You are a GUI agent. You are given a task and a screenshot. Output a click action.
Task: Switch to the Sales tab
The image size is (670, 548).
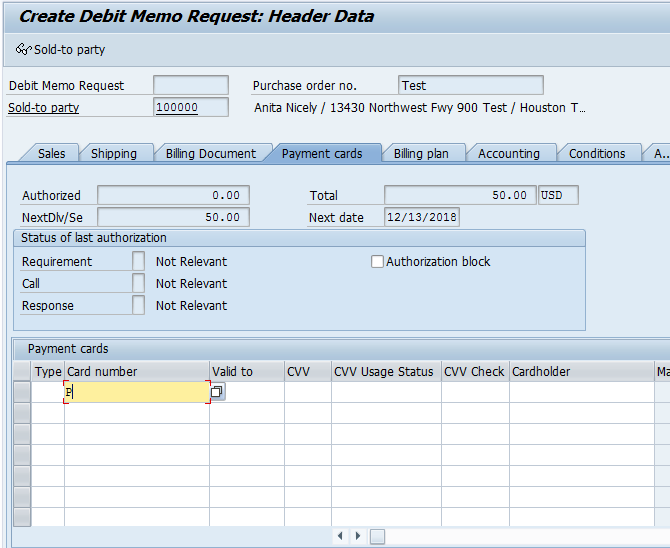click(51, 153)
